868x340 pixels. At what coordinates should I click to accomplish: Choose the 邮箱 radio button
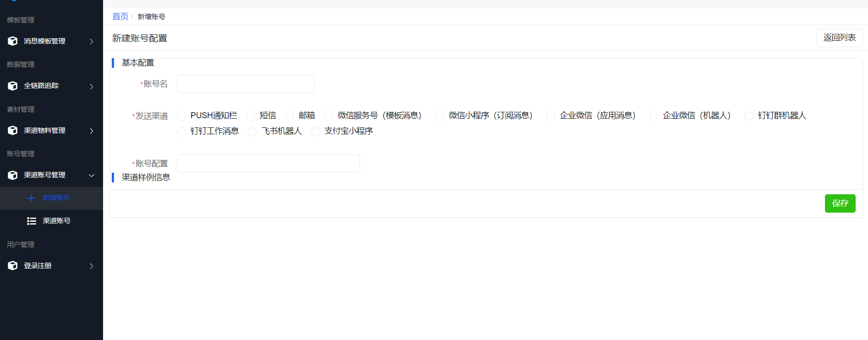pyautogui.click(x=289, y=116)
